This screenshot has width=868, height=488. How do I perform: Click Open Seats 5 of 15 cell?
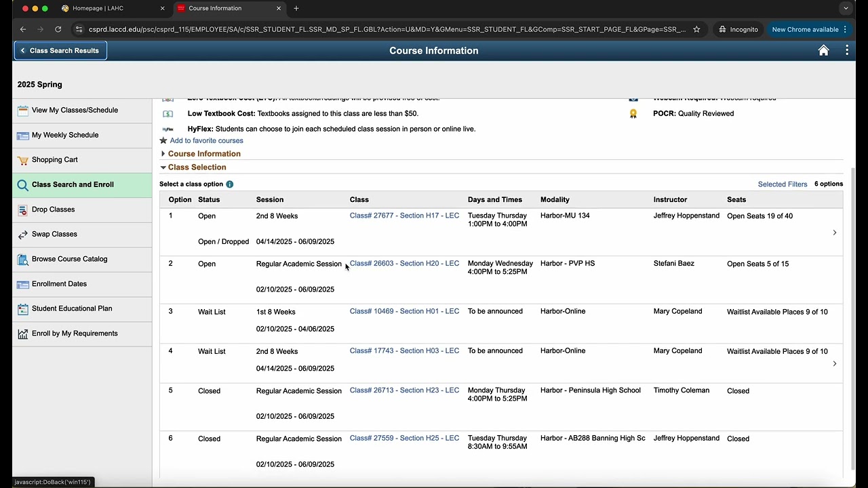(x=757, y=264)
